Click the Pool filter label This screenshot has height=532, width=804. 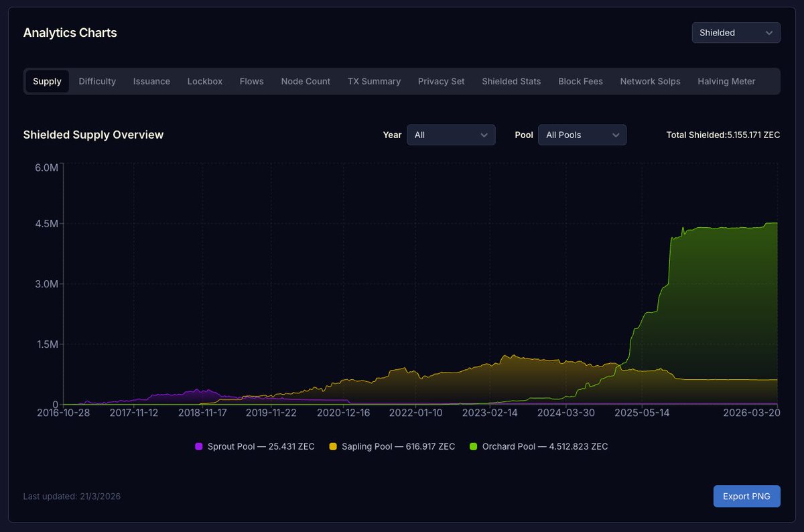pyautogui.click(x=524, y=135)
